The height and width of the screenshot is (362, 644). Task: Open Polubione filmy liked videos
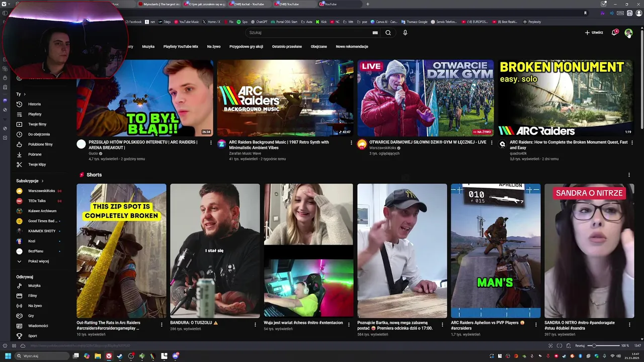(40, 144)
